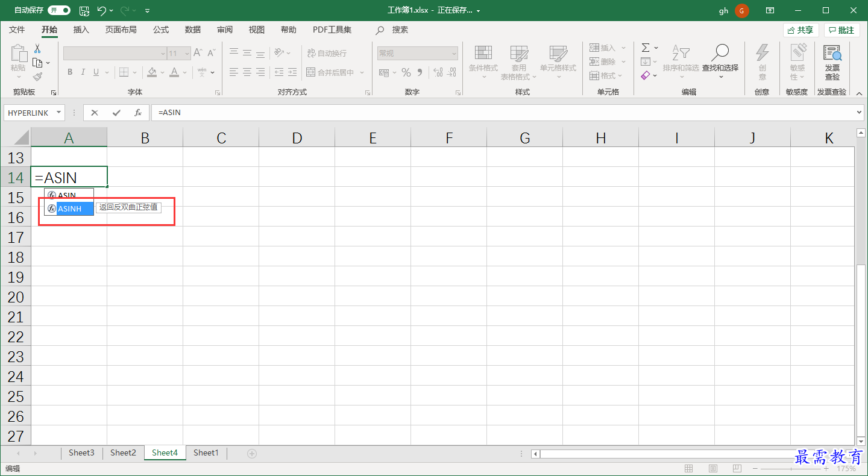
Task: Cancel formula entry with X icon
Action: tap(95, 113)
